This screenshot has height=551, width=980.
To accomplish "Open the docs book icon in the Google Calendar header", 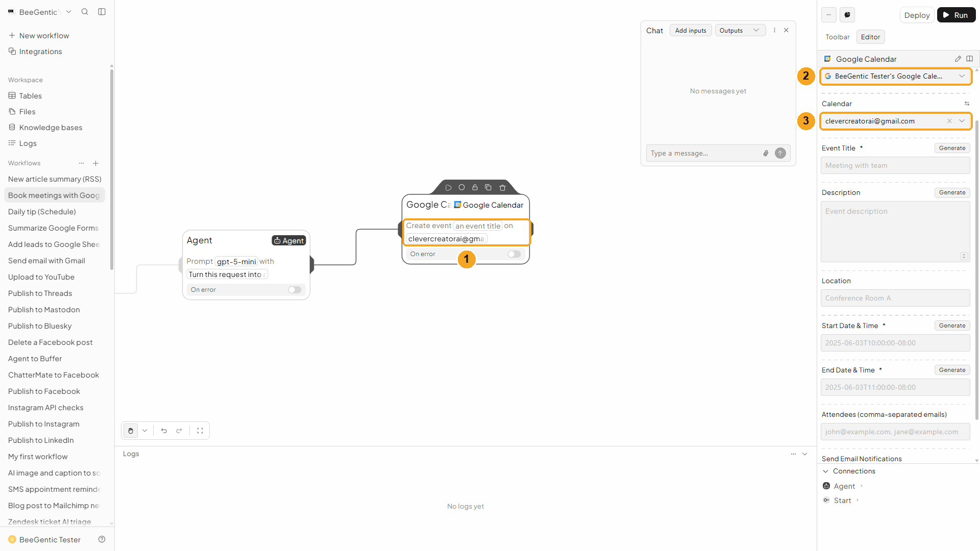I will [970, 59].
